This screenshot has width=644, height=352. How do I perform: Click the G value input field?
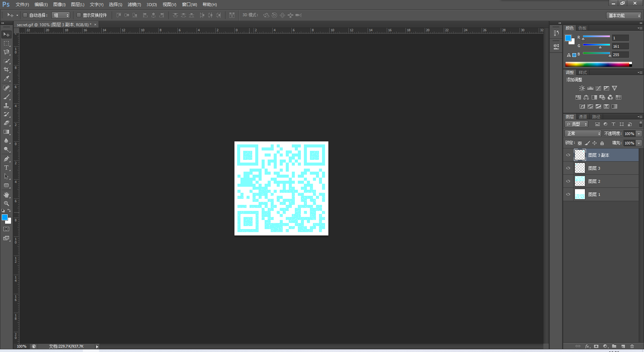tap(620, 46)
